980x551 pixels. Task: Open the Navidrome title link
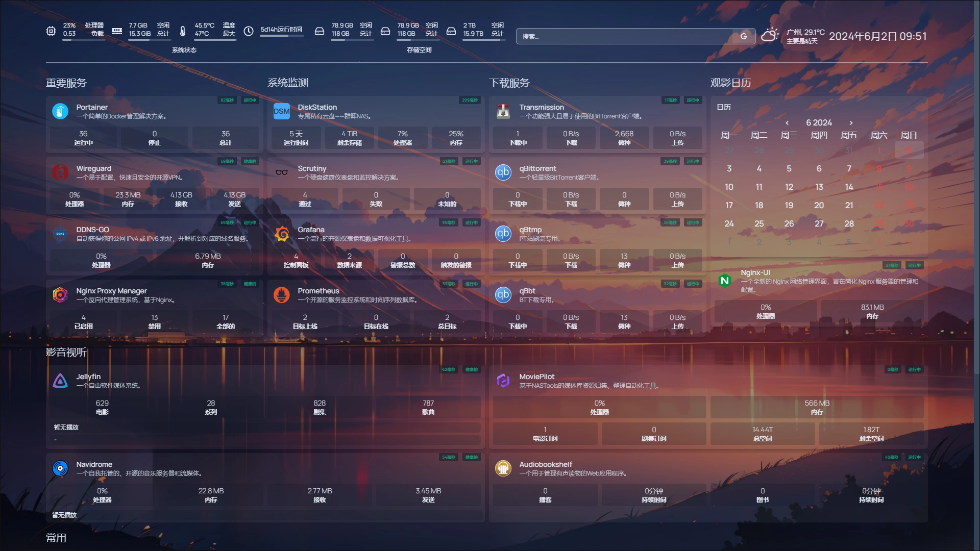pos(94,464)
